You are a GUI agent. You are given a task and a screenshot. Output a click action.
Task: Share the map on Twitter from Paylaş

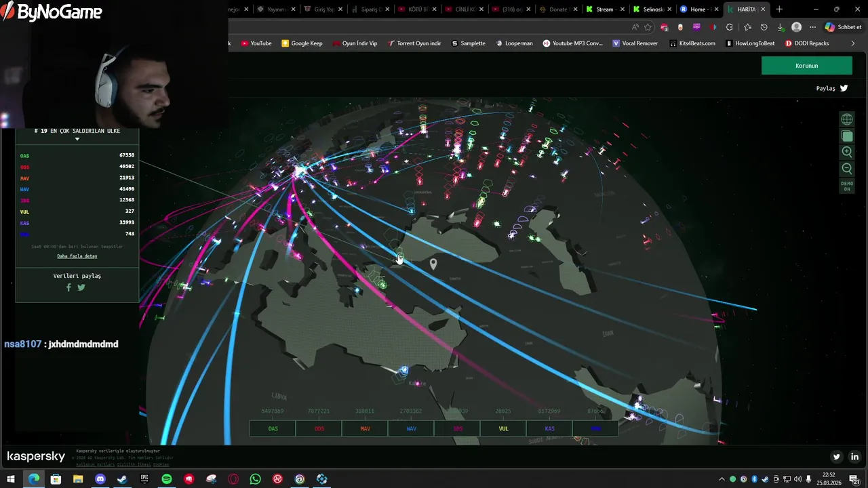click(x=844, y=88)
